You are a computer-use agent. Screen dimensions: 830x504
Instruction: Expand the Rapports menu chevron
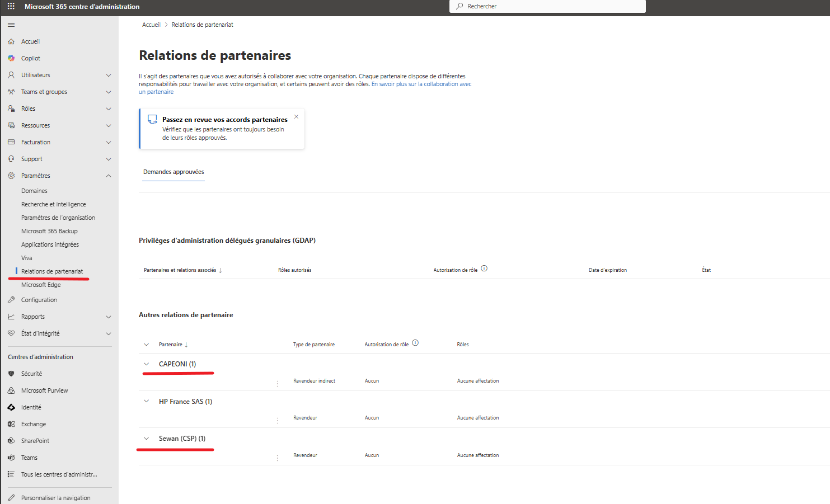pos(109,317)
